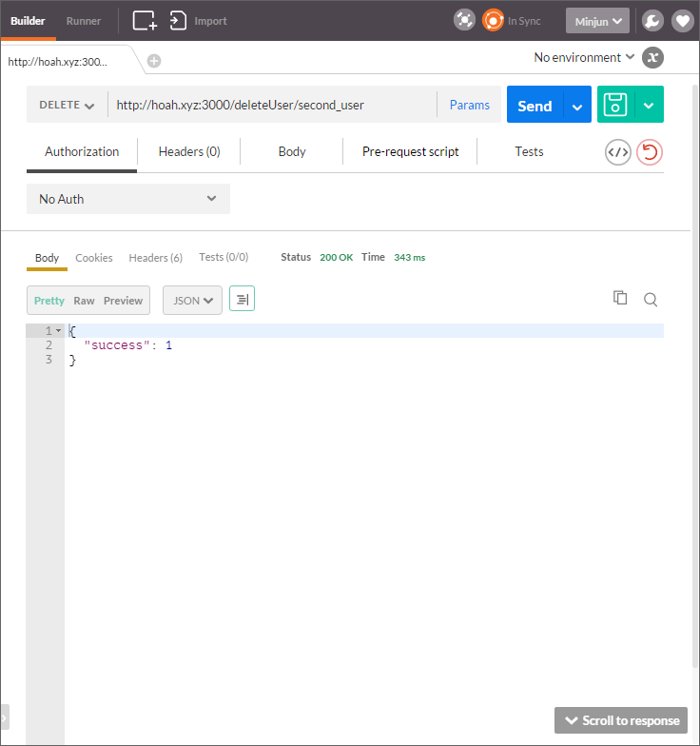Expand the No Auth type dropdown

(x=128, y=199)
